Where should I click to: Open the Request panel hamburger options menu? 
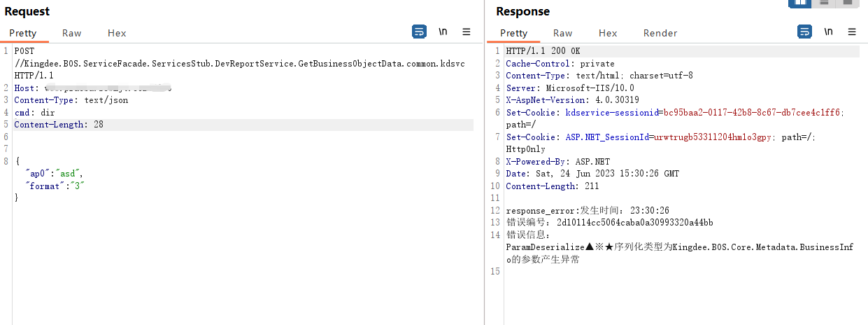[467, 32]
